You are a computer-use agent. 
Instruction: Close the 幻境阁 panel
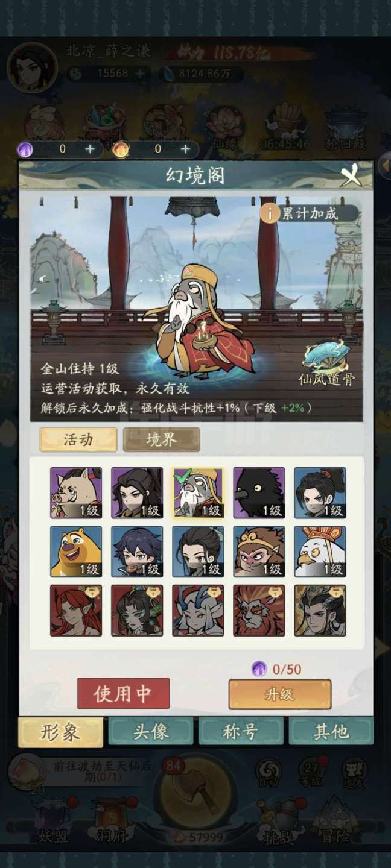click(x=351, y=175)
